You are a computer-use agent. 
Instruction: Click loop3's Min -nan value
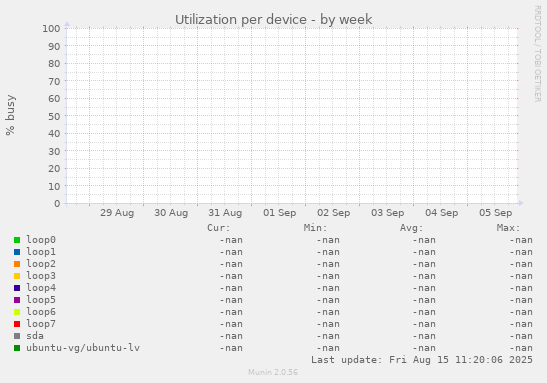328,276
